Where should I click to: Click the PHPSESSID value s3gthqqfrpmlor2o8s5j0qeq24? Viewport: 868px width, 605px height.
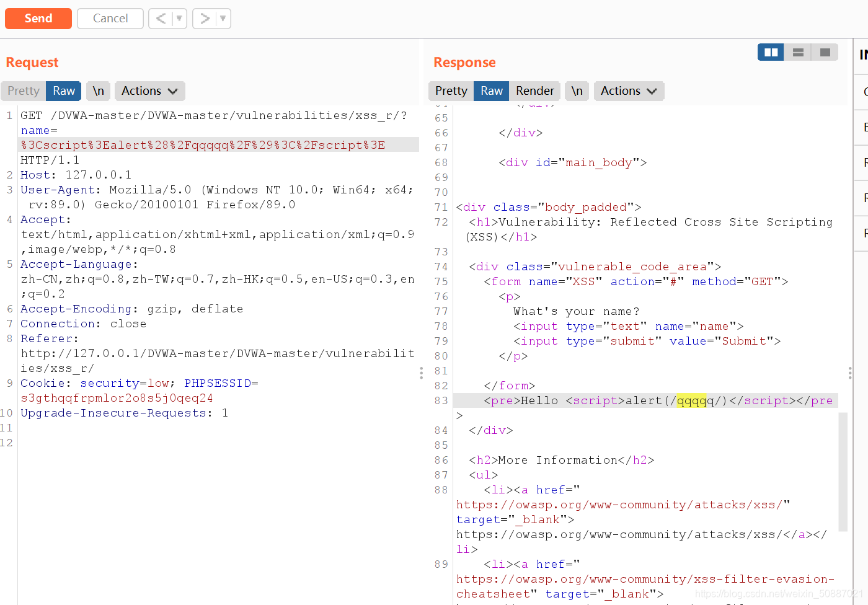pyautogui.click(x=117, y=398)
